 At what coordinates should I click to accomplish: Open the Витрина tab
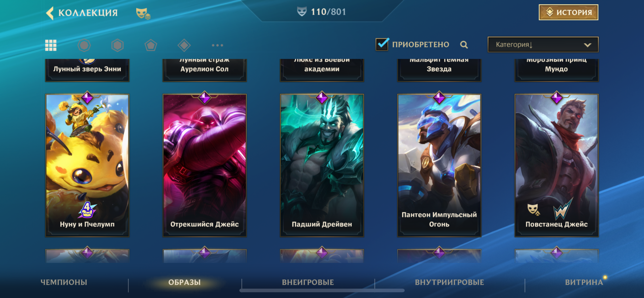[x=584, y=282]
